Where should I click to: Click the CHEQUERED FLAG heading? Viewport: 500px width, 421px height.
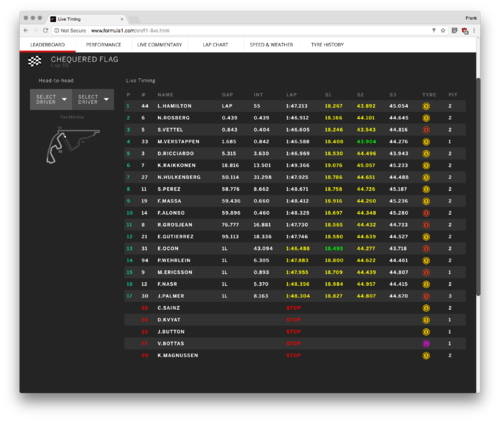pyautogui.click(x=84, y=60)
